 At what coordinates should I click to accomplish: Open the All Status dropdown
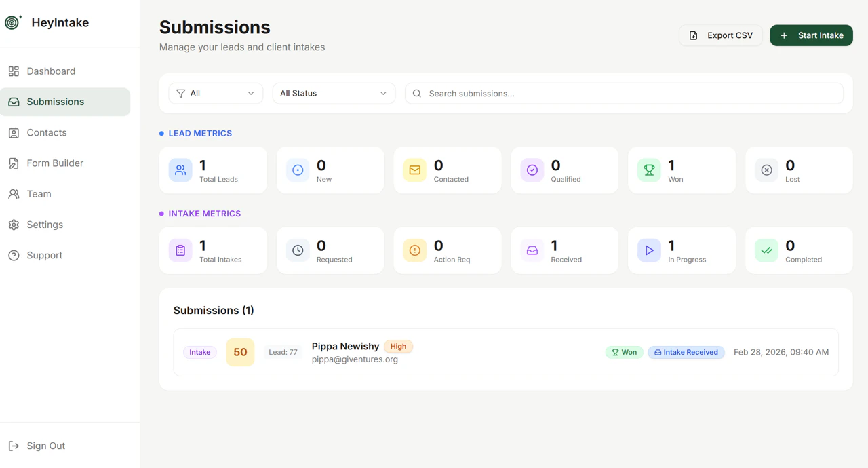coord(334,94)
